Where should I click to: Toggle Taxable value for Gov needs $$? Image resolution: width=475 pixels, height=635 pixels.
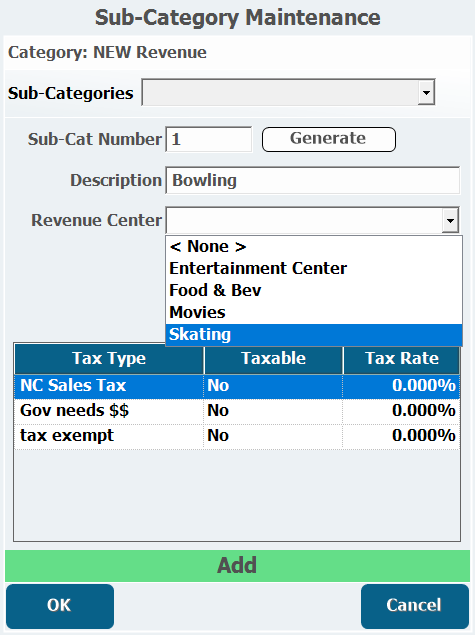[x=273, y=411]
